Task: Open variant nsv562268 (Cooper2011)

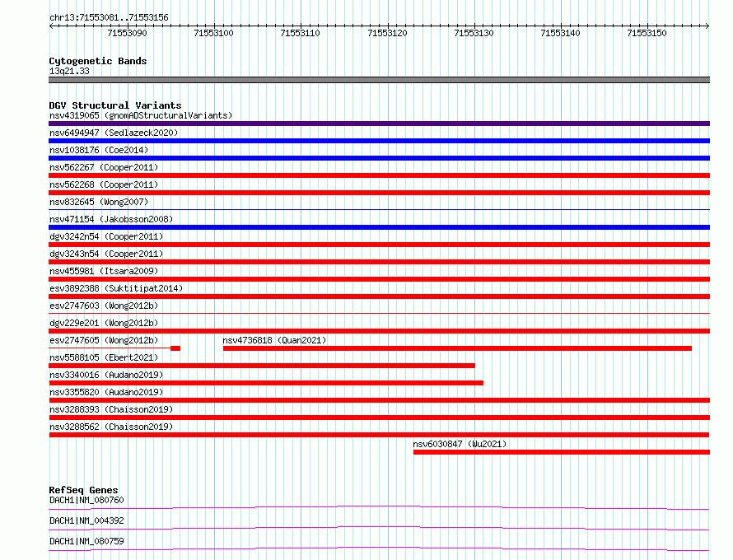Action: [104, 184]
